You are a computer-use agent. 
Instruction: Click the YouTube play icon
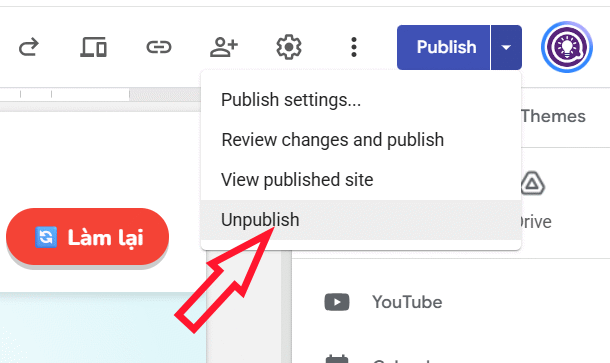[337, 302]
